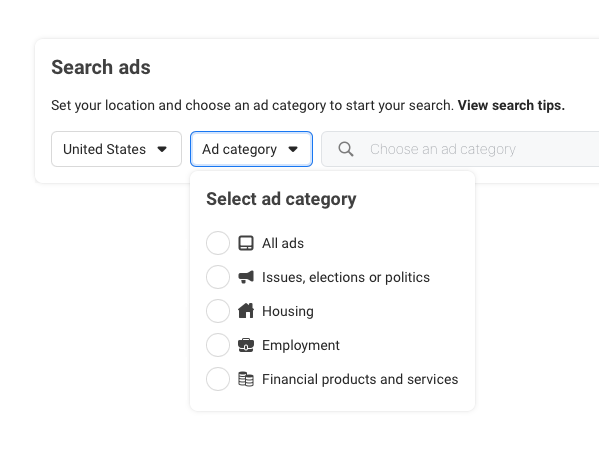Open the View search tips link
Screen dimensions: 599x452
(x=511, y=105)
